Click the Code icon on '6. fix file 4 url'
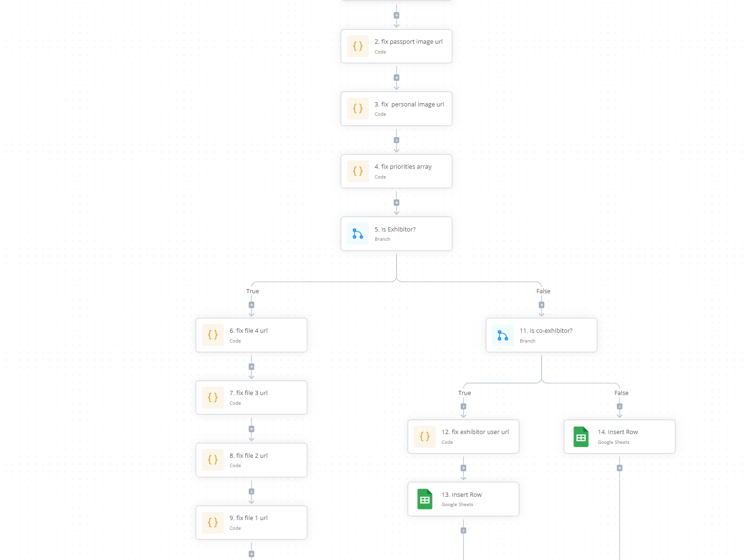747x560 pixels. [213, 335]
